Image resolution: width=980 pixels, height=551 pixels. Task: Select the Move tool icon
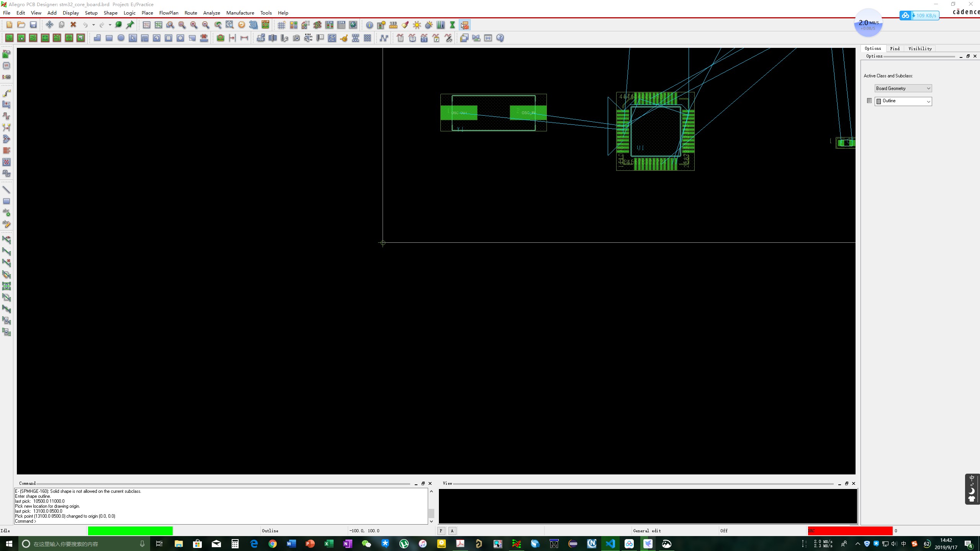pyautogui.click(x=49, y=25)
